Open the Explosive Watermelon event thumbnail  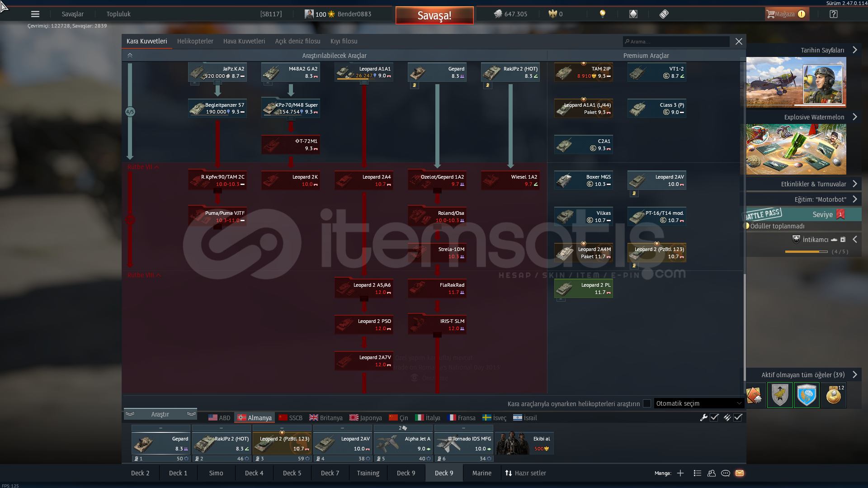click(796, 149)
